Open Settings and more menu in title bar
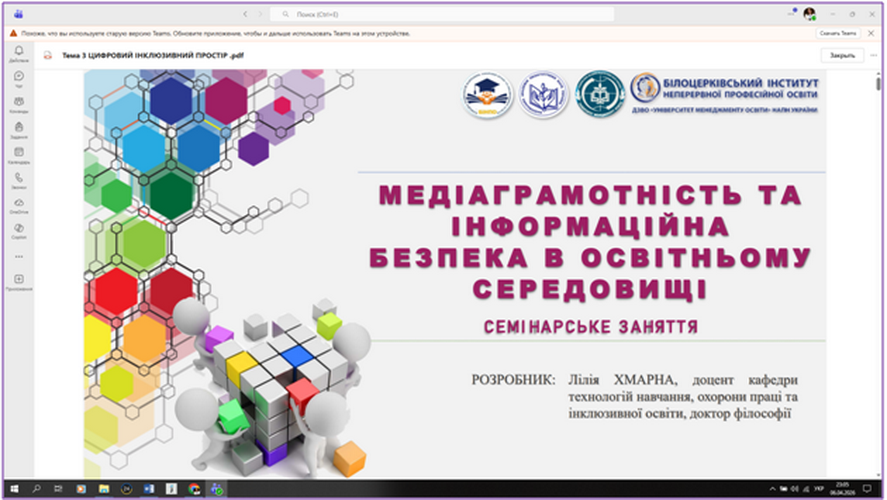Image resolution: width=887 pixels, height=500 pixels. [x=791, y=14]
